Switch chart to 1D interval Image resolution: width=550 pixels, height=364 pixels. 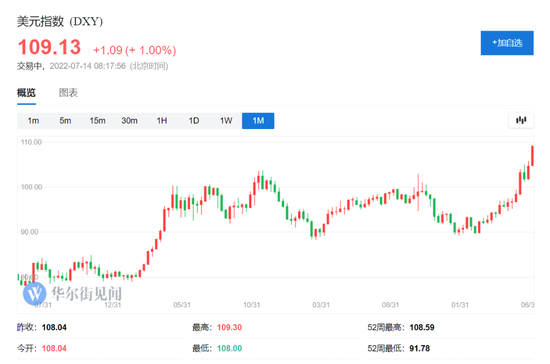coord(194,121)
